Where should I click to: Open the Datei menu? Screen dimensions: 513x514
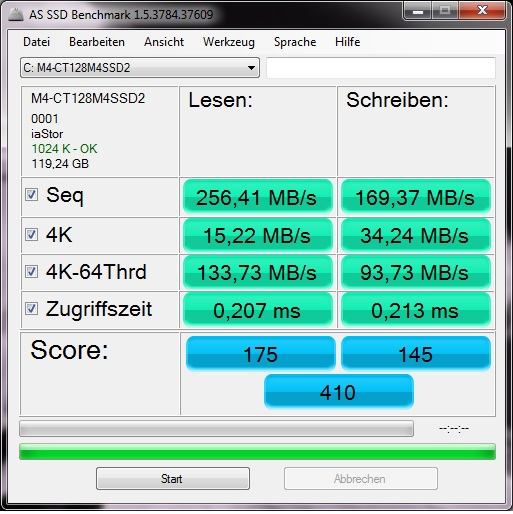coord(37,42)
